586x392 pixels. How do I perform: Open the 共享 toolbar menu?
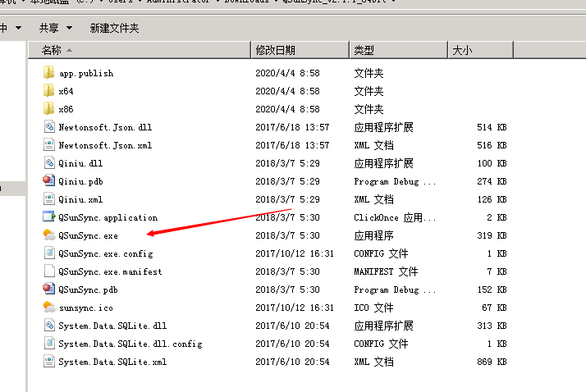[x=53, y=28]
